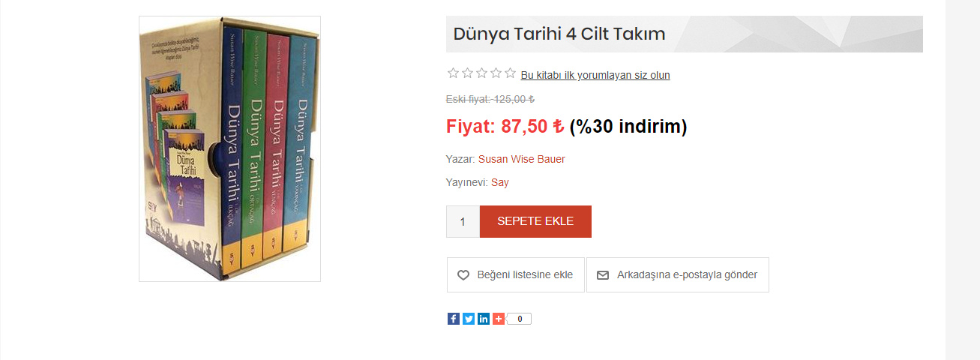Rate the book five stars
Viewport: 980px width, 360px height.
pyautogui.click(x=510, y=73)
